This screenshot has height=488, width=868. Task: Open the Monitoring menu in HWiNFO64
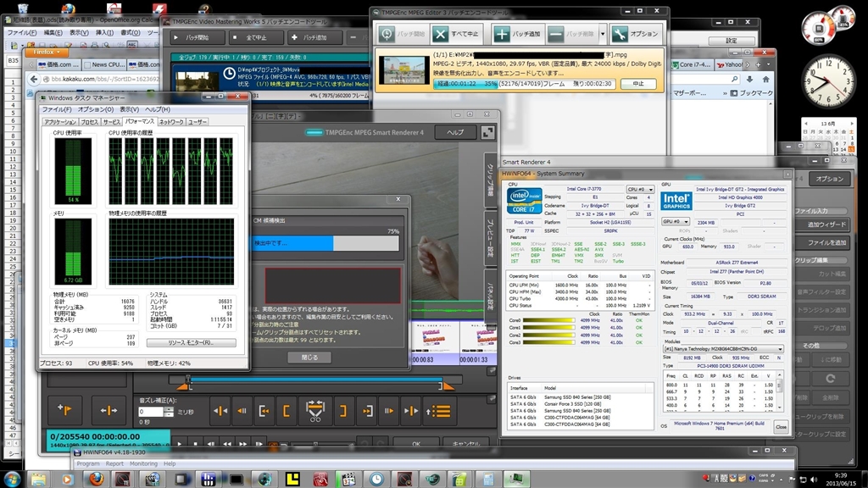pos(143,463)
